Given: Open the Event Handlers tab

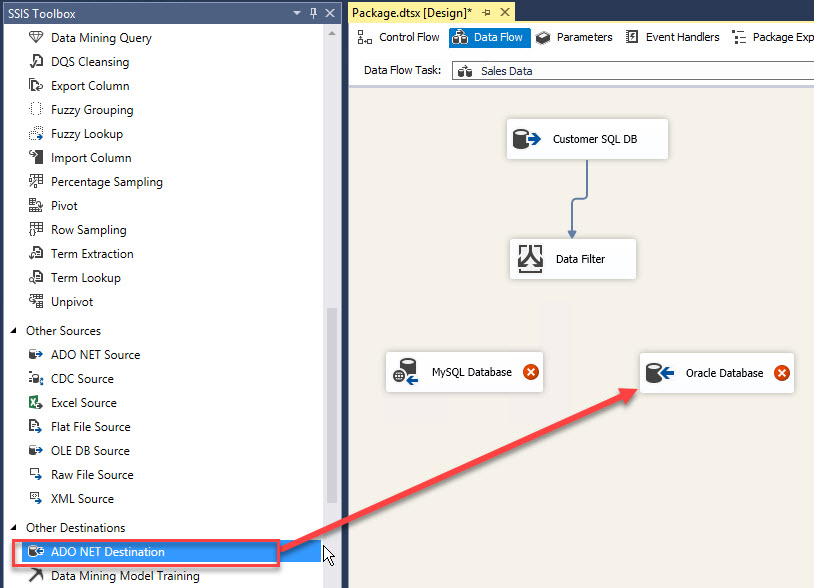Looking at the screenshot, I should pos(673,37).
